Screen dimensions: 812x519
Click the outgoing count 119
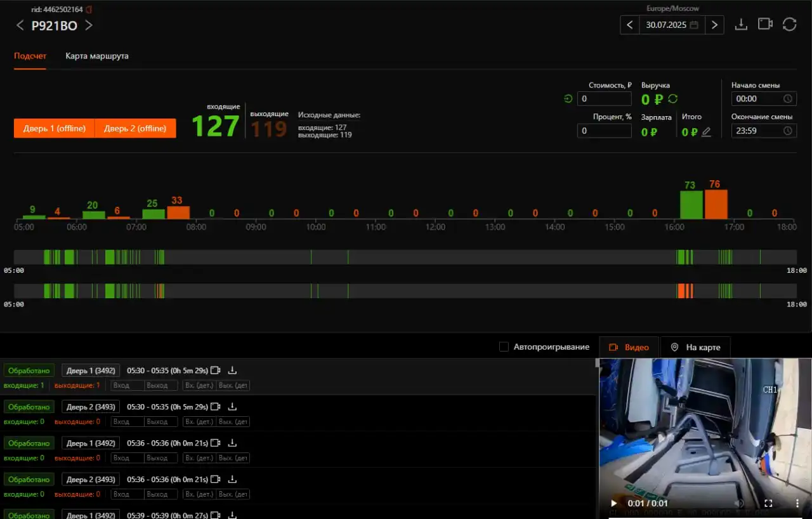269,129
